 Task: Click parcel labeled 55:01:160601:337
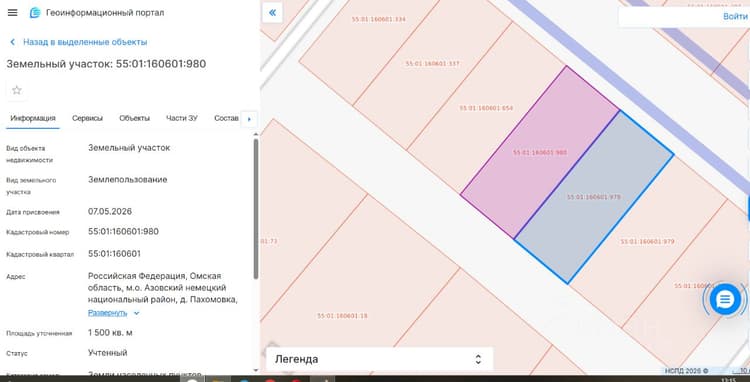pyautogui.click(x=432, y=64)
